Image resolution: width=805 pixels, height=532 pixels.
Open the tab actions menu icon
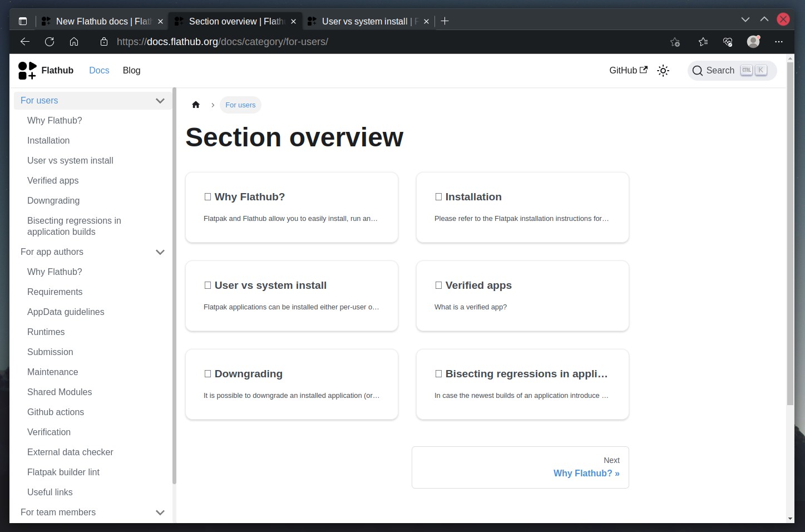click(x=23, y=21)
